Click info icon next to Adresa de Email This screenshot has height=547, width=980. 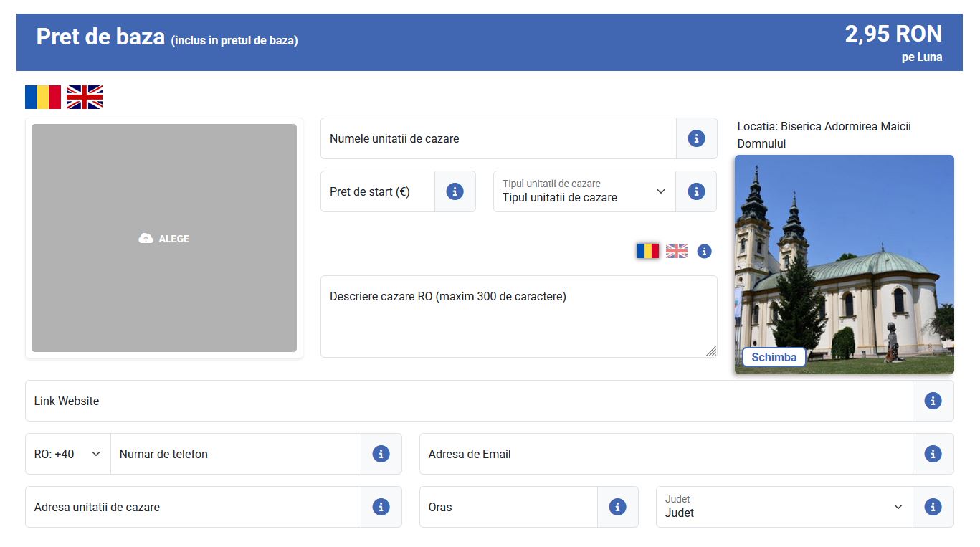[933, 454]
